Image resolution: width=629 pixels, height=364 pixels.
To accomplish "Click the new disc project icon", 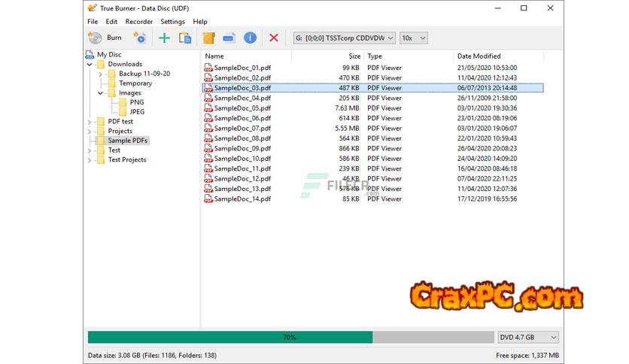I will (x=139, y=38).
